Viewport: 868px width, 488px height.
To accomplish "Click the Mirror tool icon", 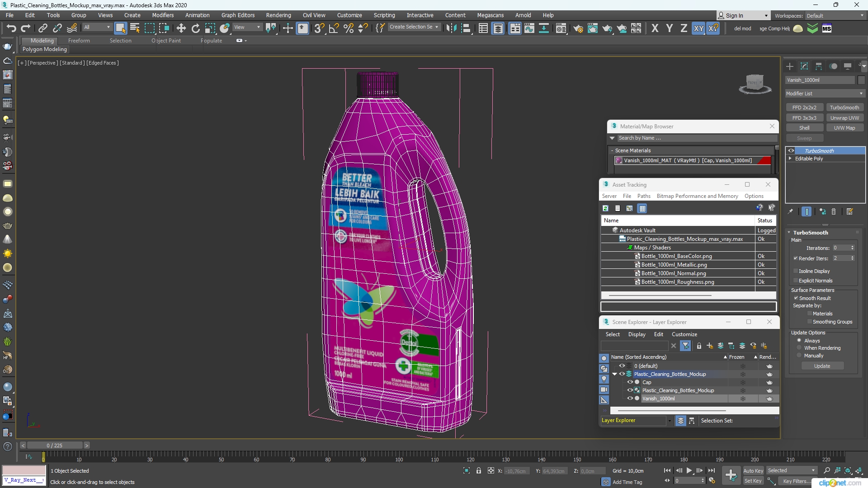I will tap(451, 28).
